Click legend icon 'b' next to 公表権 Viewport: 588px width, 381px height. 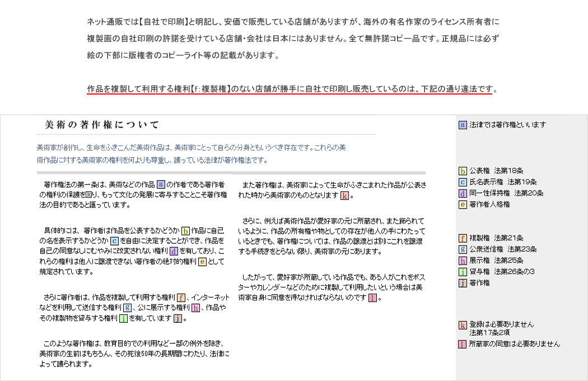(x=463, y=171)
